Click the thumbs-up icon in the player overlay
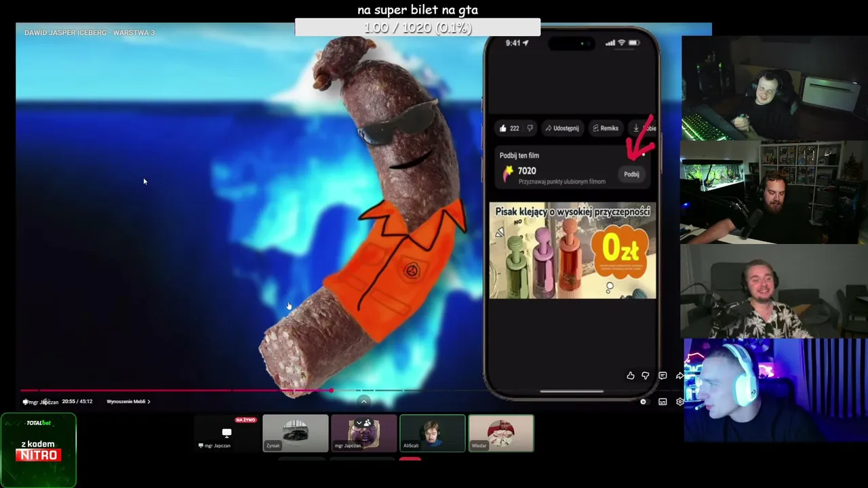 pos(631,375)
